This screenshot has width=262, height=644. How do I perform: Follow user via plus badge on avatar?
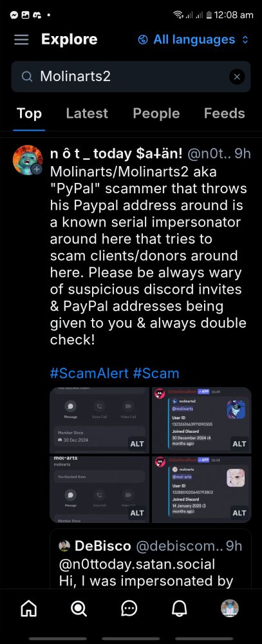pos(37,169)
